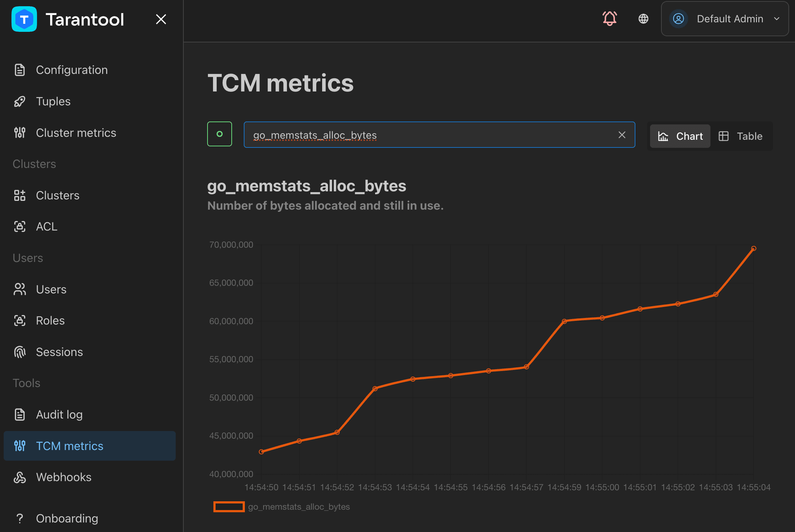Click the Default Admin user avatar icon

pyautogui.click(x=679, y=19)
